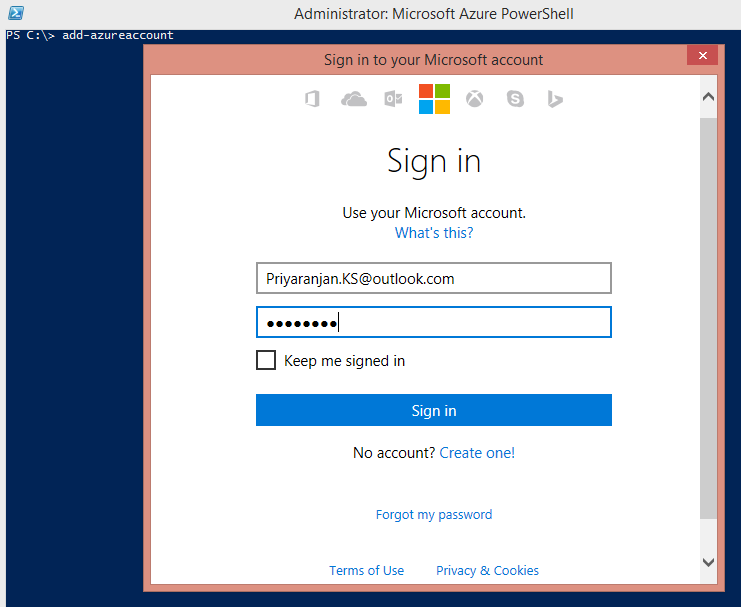Open the What's this? link
The height and width of the screenshot is (607, 741).
click(x=434, y=233)
